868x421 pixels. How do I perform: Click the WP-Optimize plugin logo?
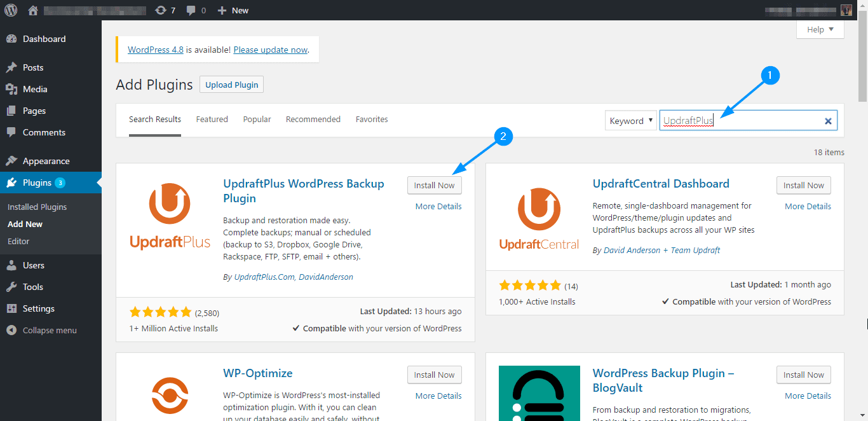click(170, 394)
